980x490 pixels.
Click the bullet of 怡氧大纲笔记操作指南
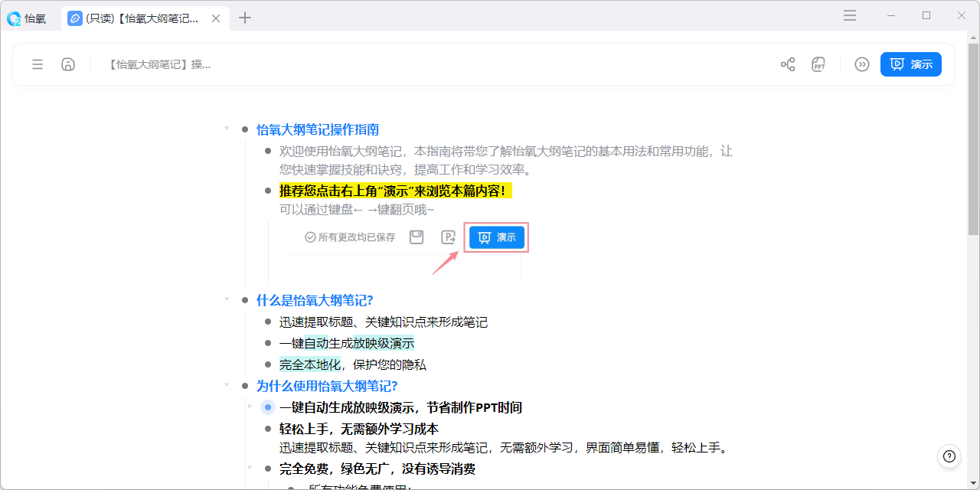(x=245, y=129)
